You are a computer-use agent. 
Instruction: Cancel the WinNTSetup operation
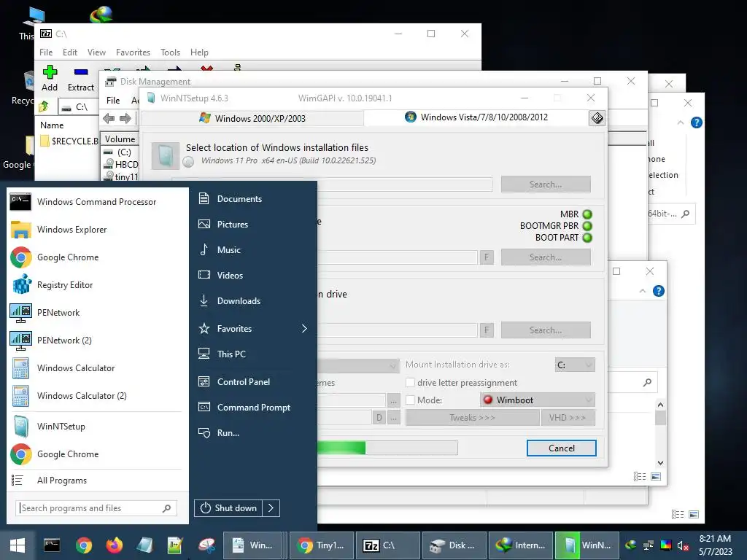(x=561, y=448)
